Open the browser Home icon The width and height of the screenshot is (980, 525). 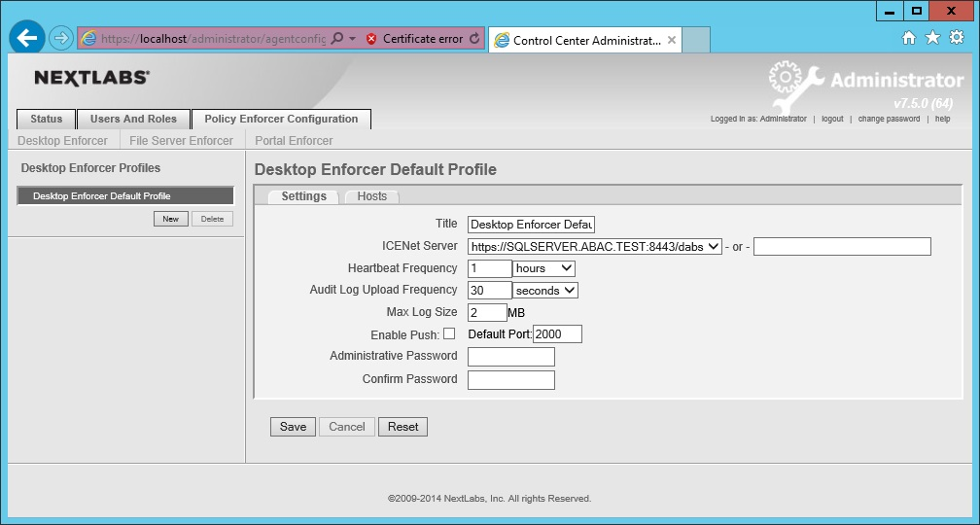[x=909, y=38]
